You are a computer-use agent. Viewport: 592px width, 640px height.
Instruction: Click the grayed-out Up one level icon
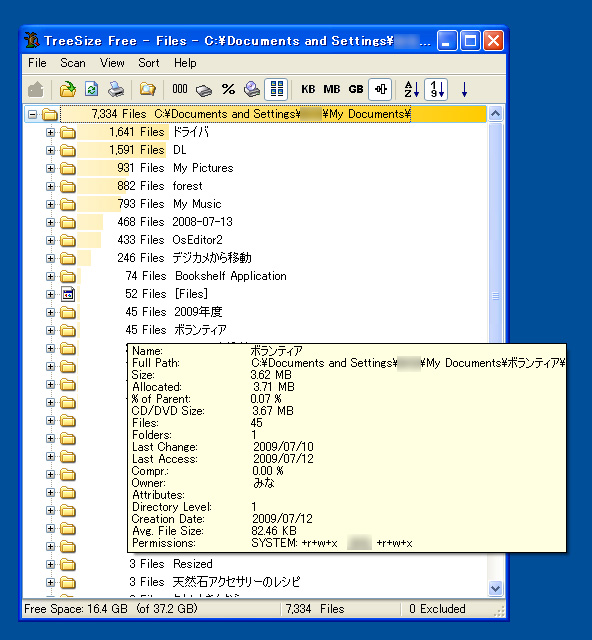pyautogui.click(x=36, y=89)
